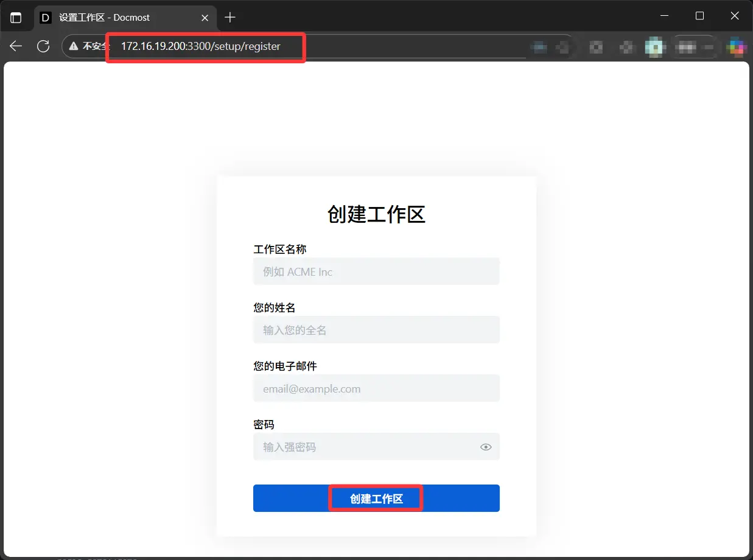Click the 输入您的全名 name field
This screenshot has height=560, width=753.
(376, 330)
